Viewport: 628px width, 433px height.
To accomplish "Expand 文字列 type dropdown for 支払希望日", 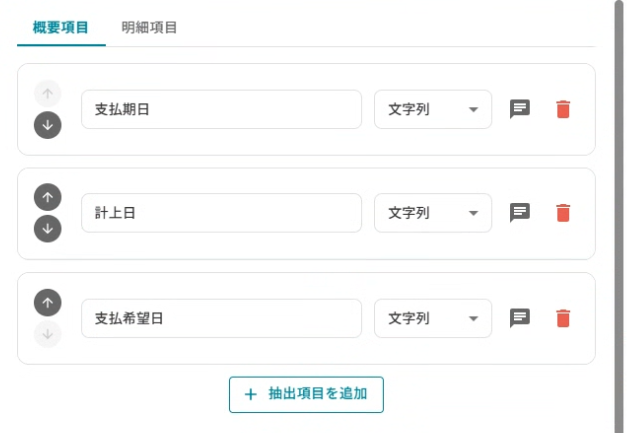I will click(x=433, y=318).
